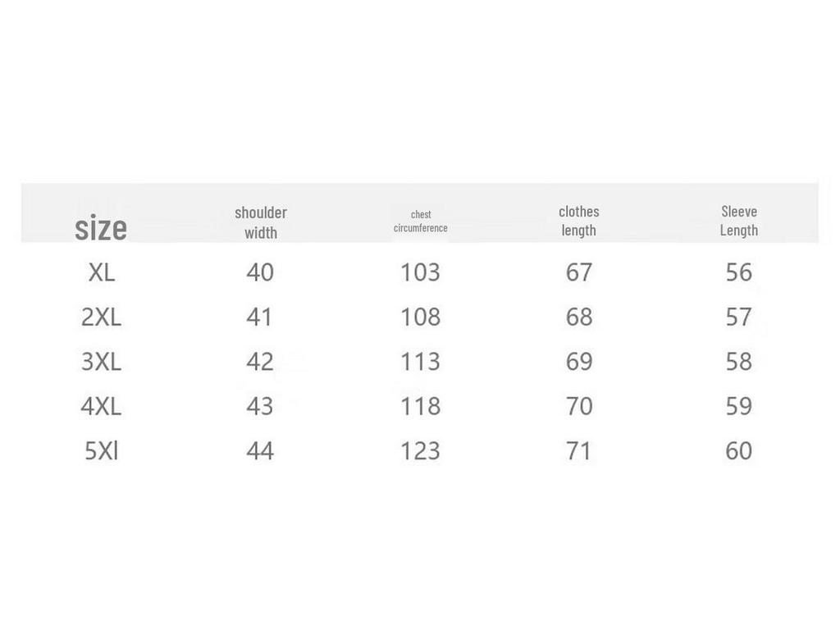Click chest circumference value 108
The height and width of the screenshot is (630, 840).
[x=420, y=317]
